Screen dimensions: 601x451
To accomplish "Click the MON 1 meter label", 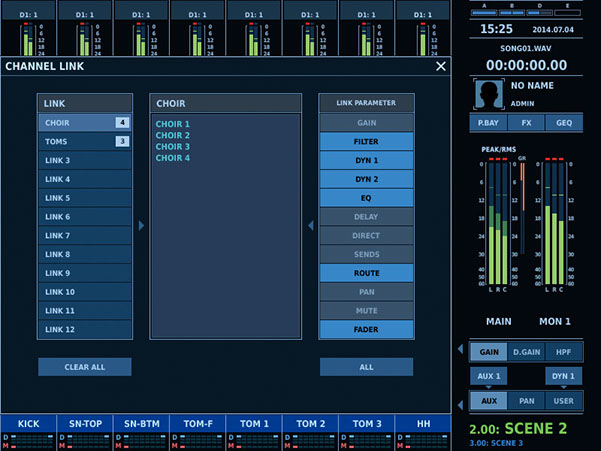I will (x=555, y=321).
